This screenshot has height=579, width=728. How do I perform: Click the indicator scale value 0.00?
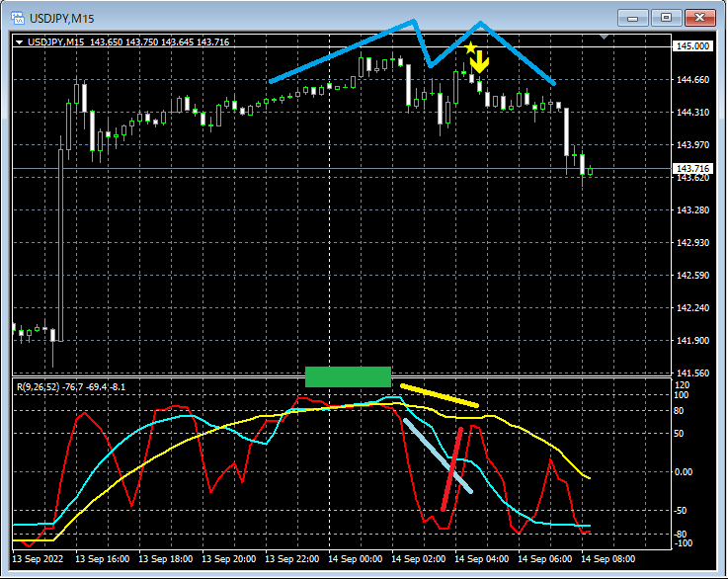[x=684, y=472]
